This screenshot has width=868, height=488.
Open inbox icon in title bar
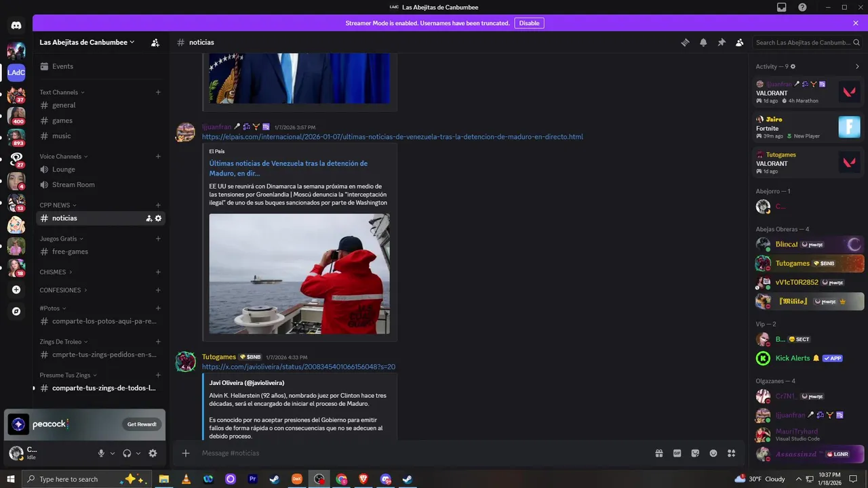[x=782, y=7]
